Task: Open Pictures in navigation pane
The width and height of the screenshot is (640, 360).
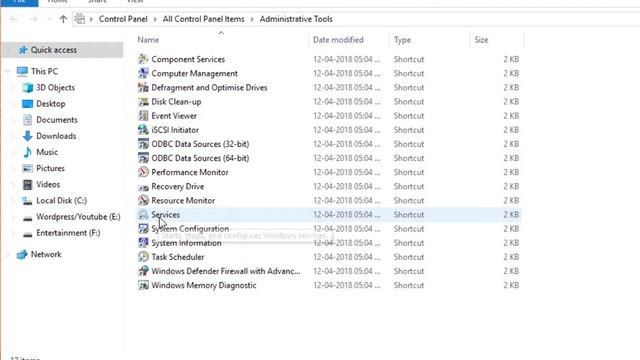Action: [x=50, y=168]
